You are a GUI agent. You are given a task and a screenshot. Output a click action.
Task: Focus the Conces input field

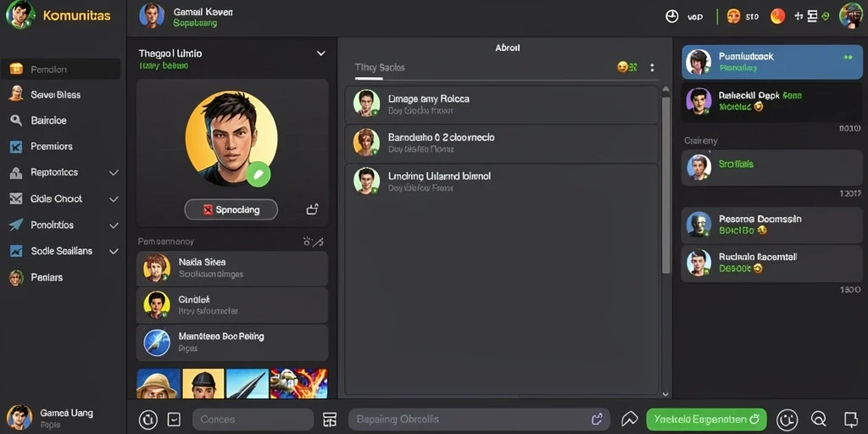[x=253, y=420]
